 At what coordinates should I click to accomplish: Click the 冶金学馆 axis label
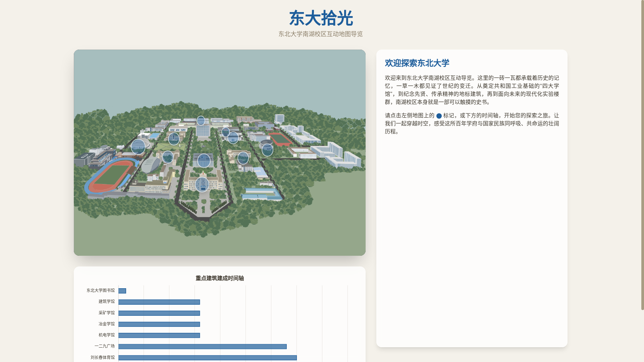coord(107,324)
